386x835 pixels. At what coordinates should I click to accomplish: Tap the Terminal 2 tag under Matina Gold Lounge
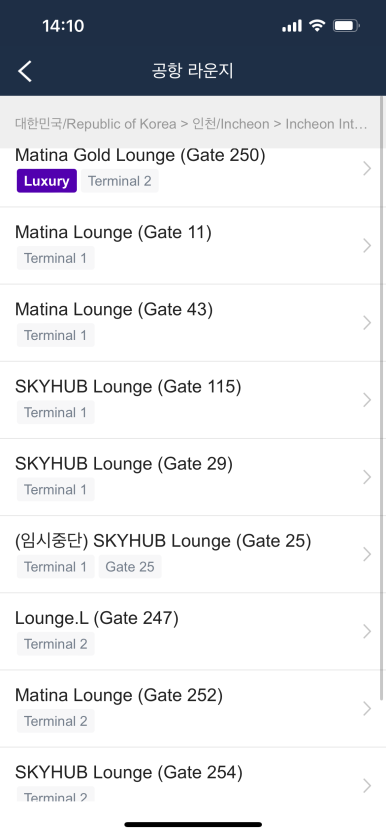[x=120, y=181]
